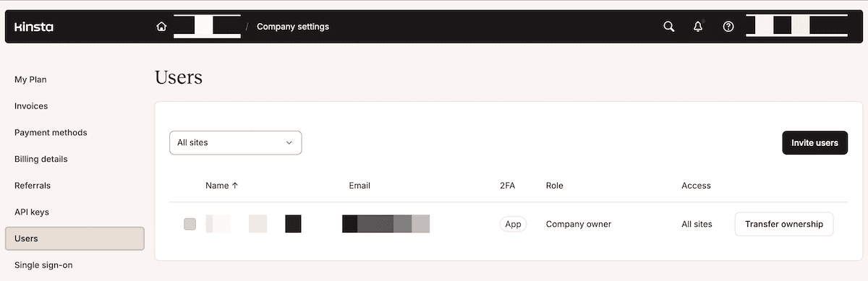Select Users in the sidebar
The width and height of the screenshot is (868, 281).
pyautogui.click(x=75, y=238)
